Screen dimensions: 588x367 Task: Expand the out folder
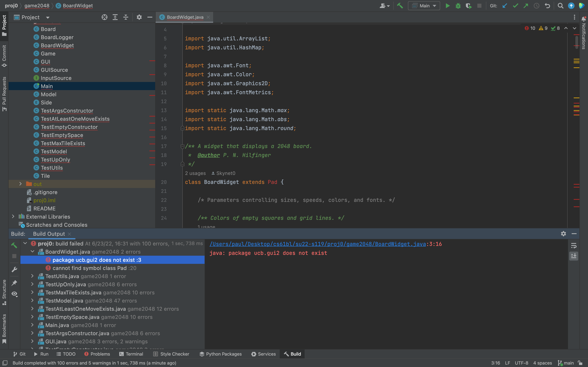pos(20,184)
